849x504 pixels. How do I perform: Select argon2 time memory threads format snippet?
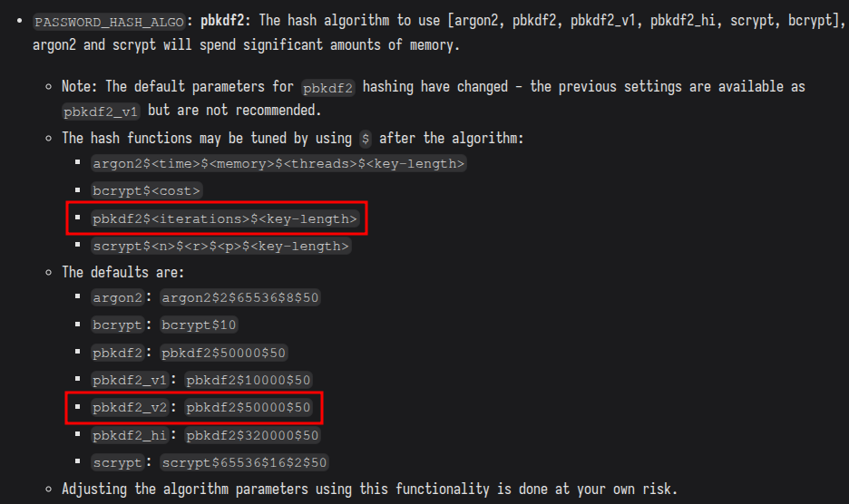(x=278, y=163)
